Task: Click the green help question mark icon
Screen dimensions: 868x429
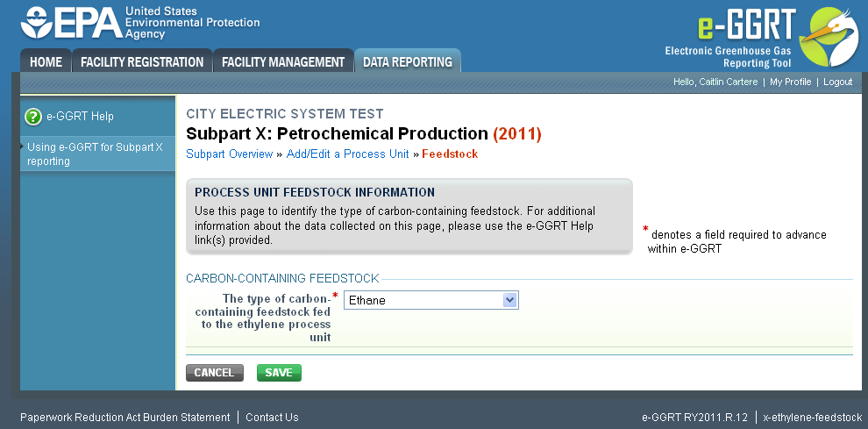Action: 33,117
